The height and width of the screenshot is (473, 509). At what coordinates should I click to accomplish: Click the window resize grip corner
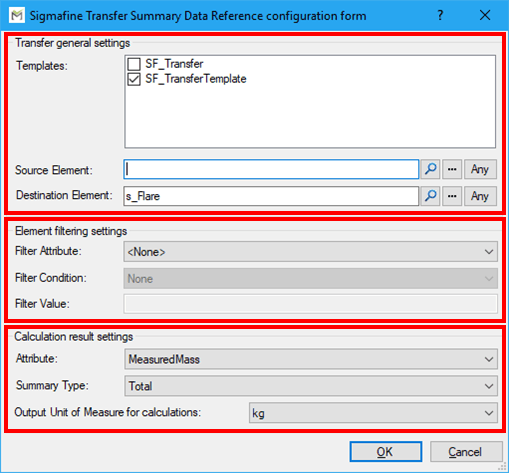coord(502,467)
